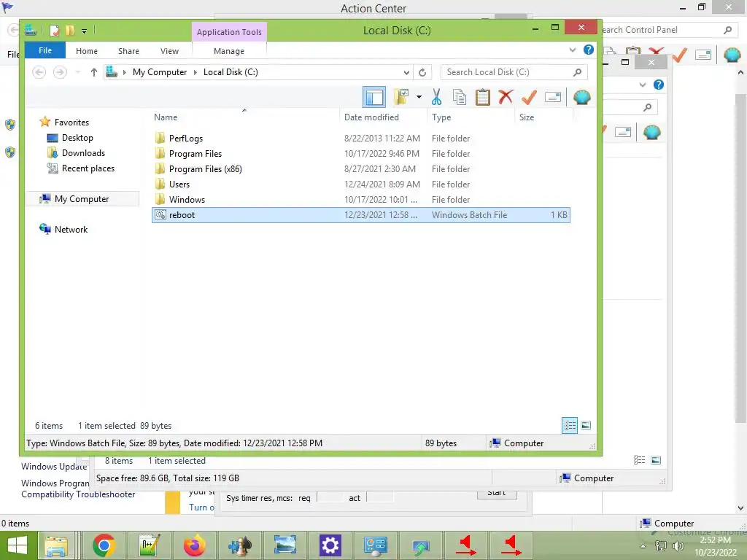
Task: Open the View ribbon tab
Action: coord(169,51)
